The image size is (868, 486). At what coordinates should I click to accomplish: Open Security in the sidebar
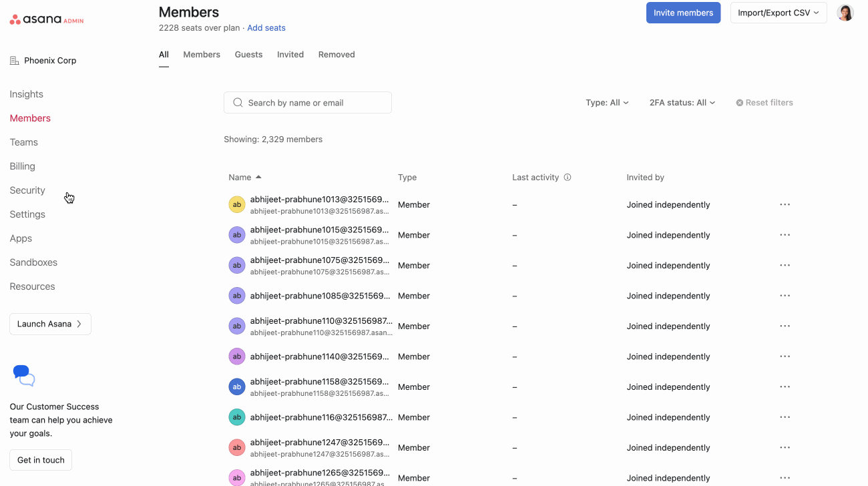tap(27, 190)
